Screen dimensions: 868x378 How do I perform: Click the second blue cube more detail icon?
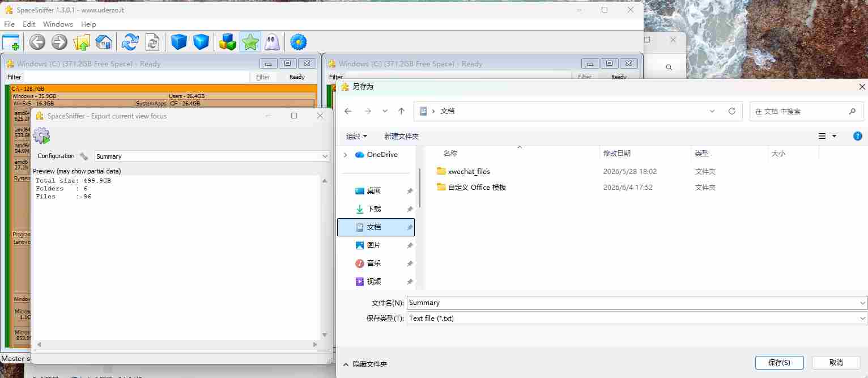point(201,42)
